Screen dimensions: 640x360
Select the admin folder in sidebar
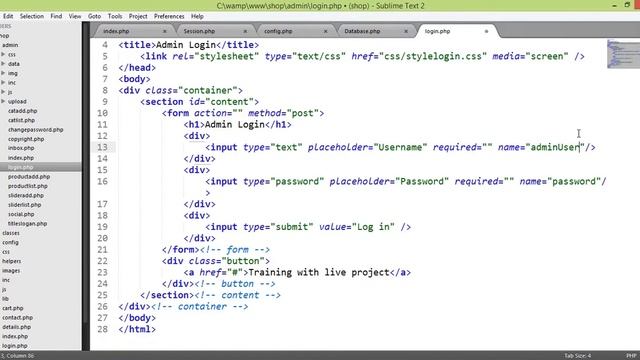[x=10, y=45]
